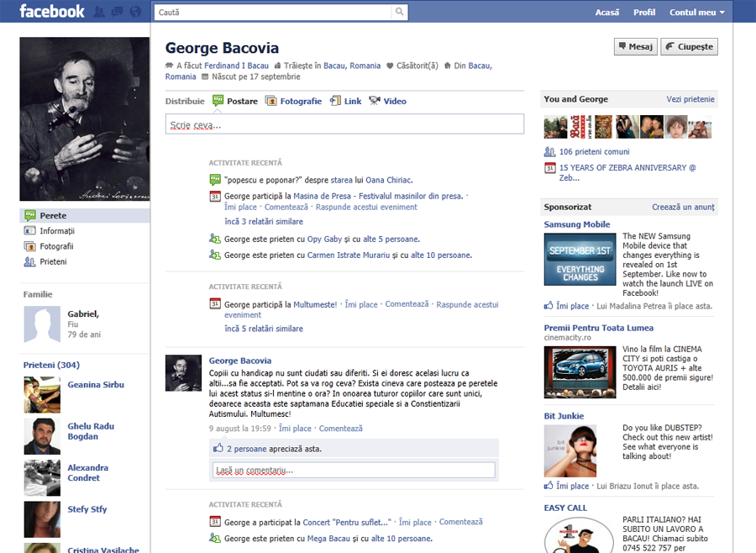This screenshot has height=553, width=756.
Task: Click Îmi place on the 9 august post
Action: 295,428
